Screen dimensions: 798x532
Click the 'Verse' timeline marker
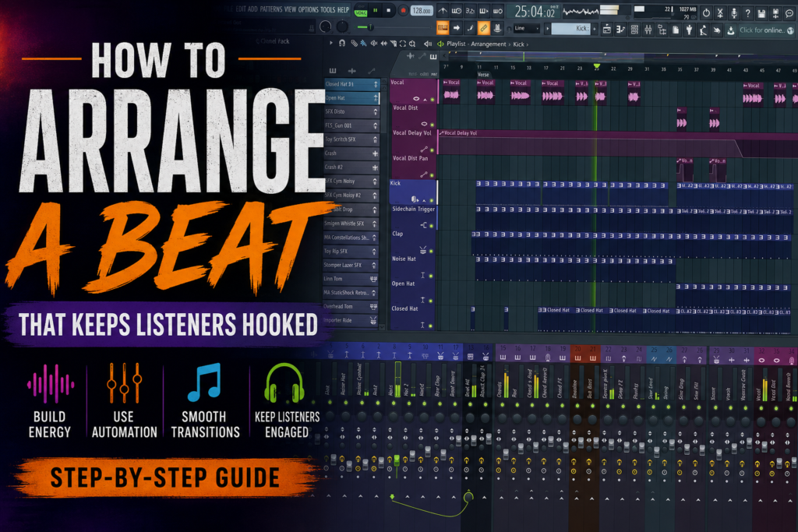click(483, 75)
